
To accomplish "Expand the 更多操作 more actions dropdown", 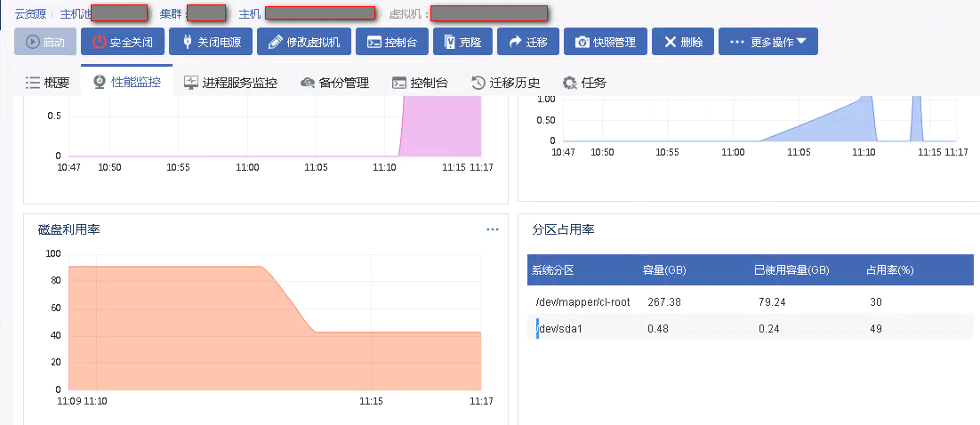I will click(x=767, y=42).
